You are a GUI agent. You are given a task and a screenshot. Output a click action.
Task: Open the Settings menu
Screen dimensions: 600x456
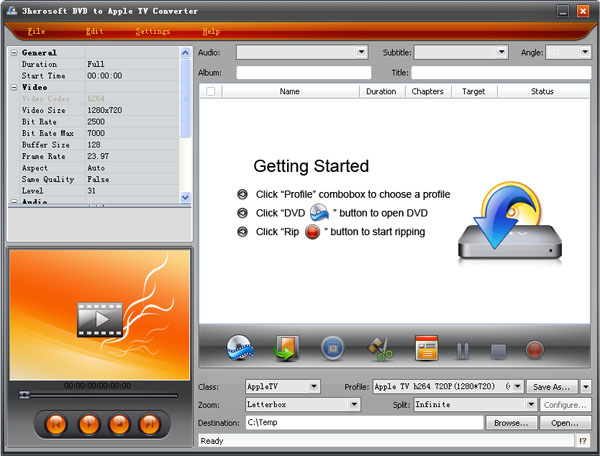(152, 32)
